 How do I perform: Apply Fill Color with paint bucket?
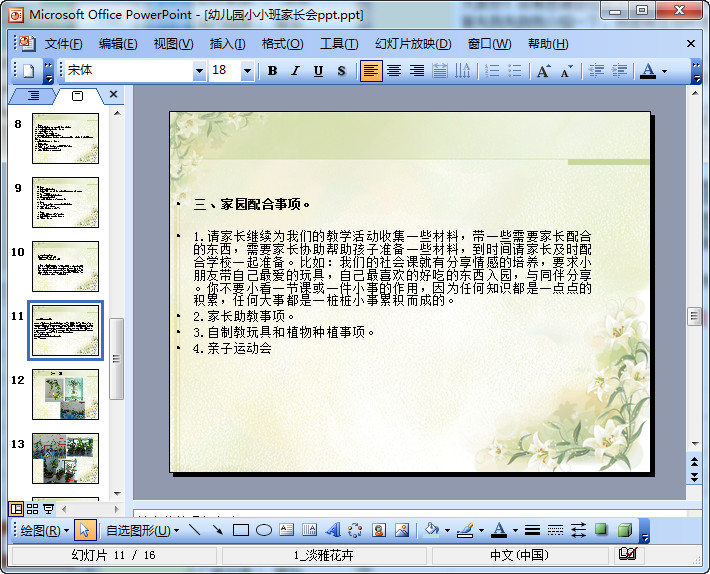point(431,530)
